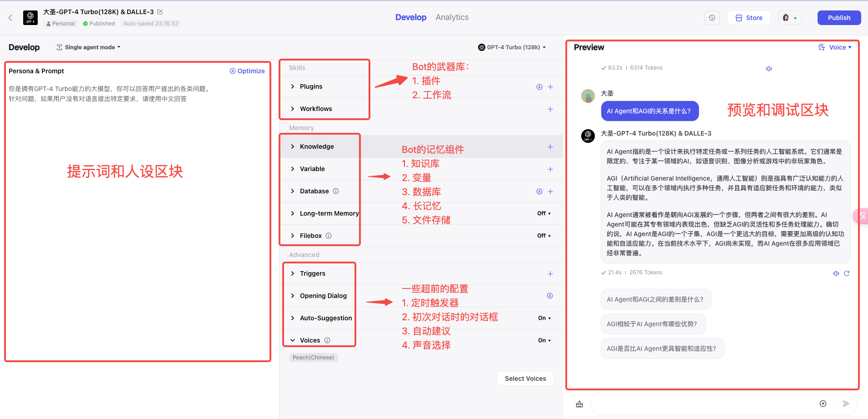Show Database info tooltip icon
Screen dimensions: 868x419
(x=336, y=191)
